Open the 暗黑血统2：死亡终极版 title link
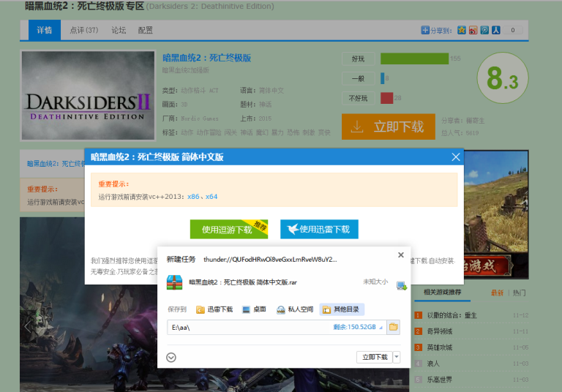This screenshot has height=392, width=562. [207, 58]
